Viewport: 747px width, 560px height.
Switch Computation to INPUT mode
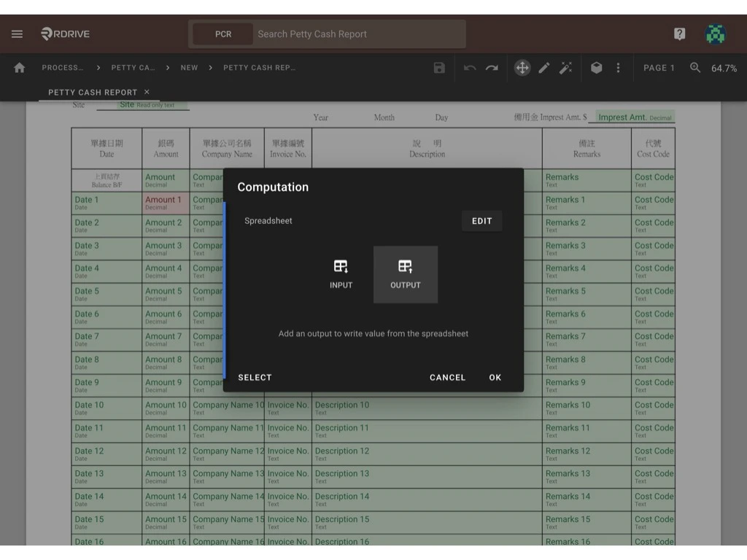tap(341, 275)
